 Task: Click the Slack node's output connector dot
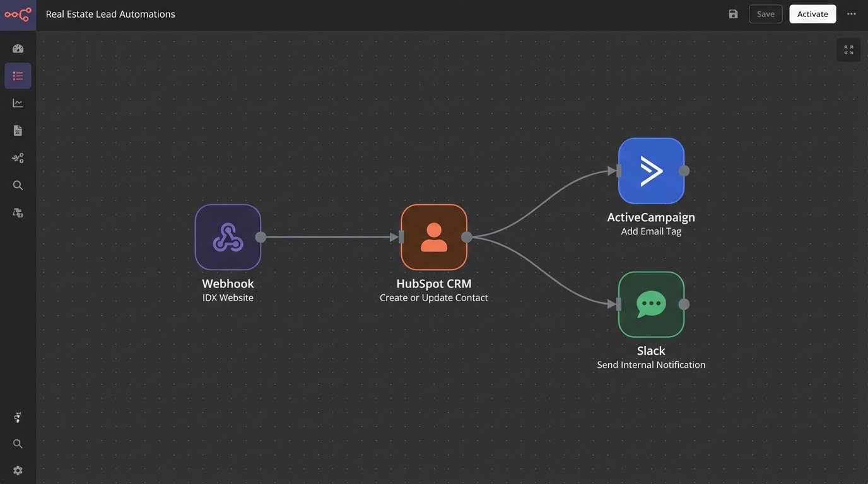tap(684, 304)
